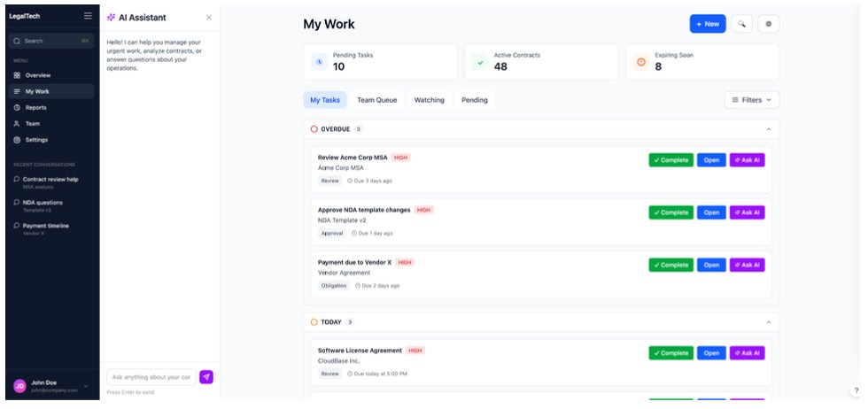Screen dimensions: 868x409
Task: Mark Approve NDA template changes Complete
Action: tap(671, 212)
